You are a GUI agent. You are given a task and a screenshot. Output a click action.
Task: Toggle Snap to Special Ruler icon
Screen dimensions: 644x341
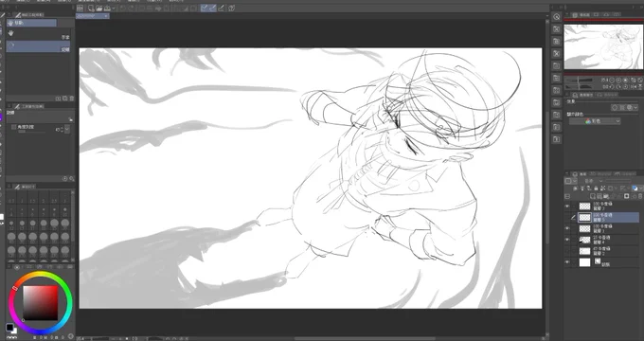(213, 9)
